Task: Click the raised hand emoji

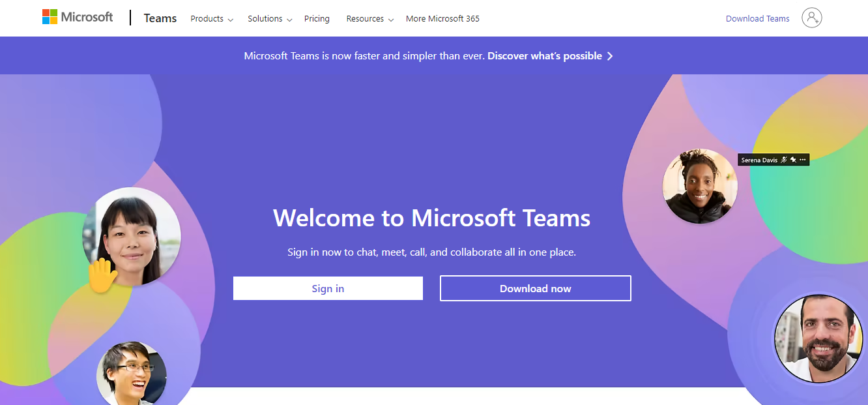Action: tap(102, 275)
